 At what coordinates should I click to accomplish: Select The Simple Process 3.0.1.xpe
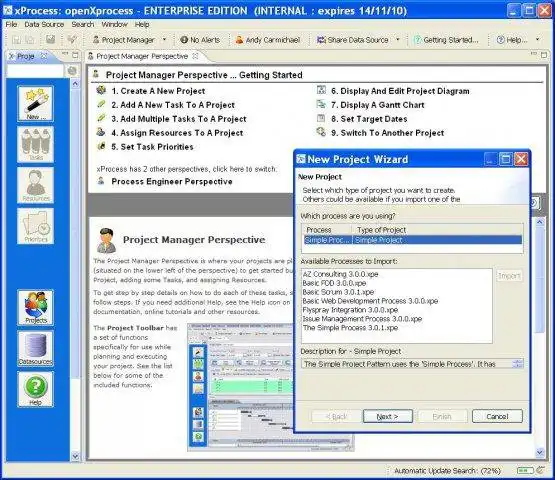coord(350,328)
